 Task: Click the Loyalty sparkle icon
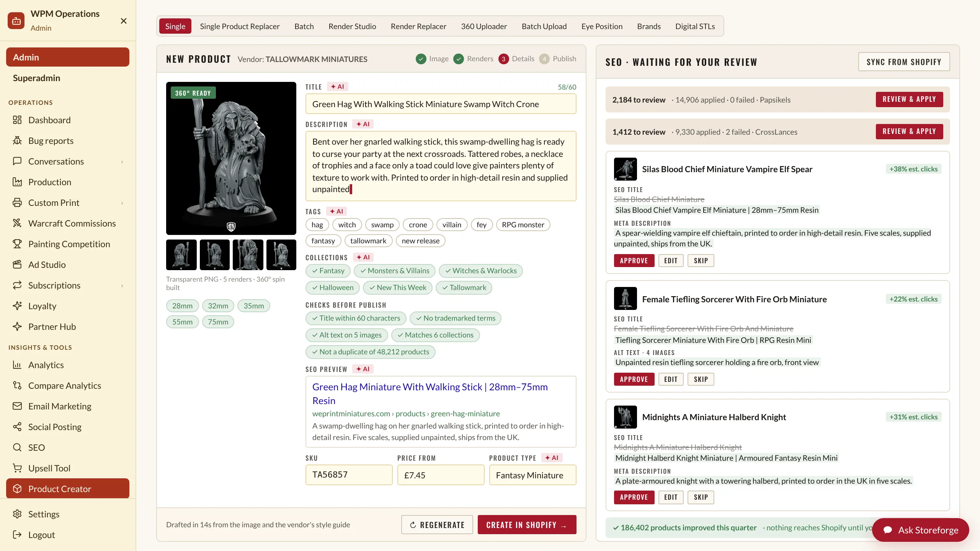click(x=17, y=306)
